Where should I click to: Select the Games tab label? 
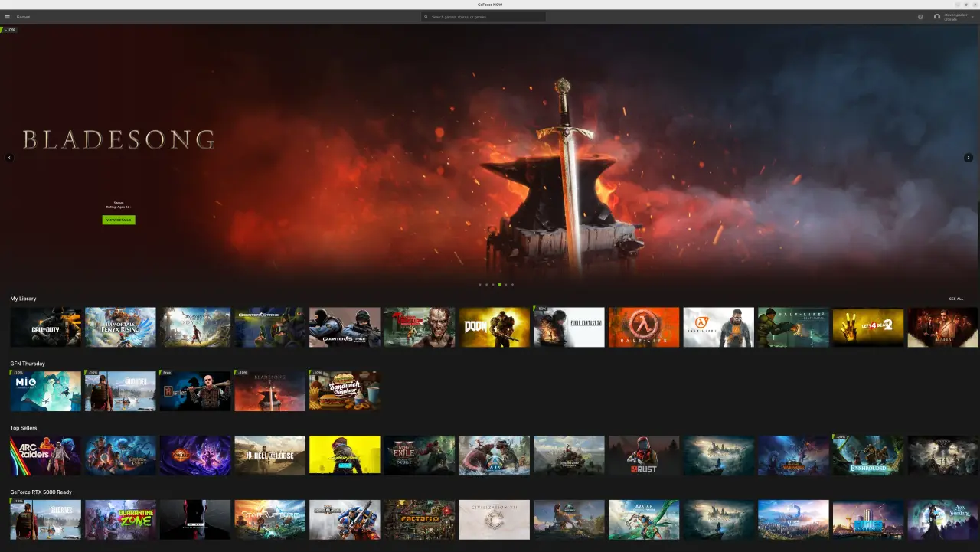(x=23, y=17)
